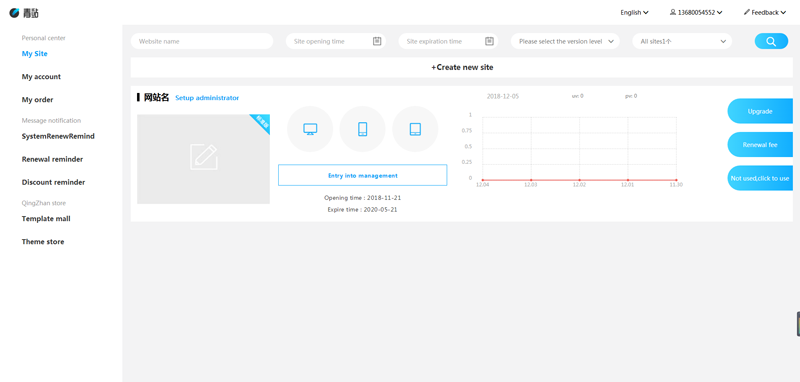Screen dimensions: 800x382
Task: Click the edit pencil on site thumbnail
Action: (x=204, y=157)
